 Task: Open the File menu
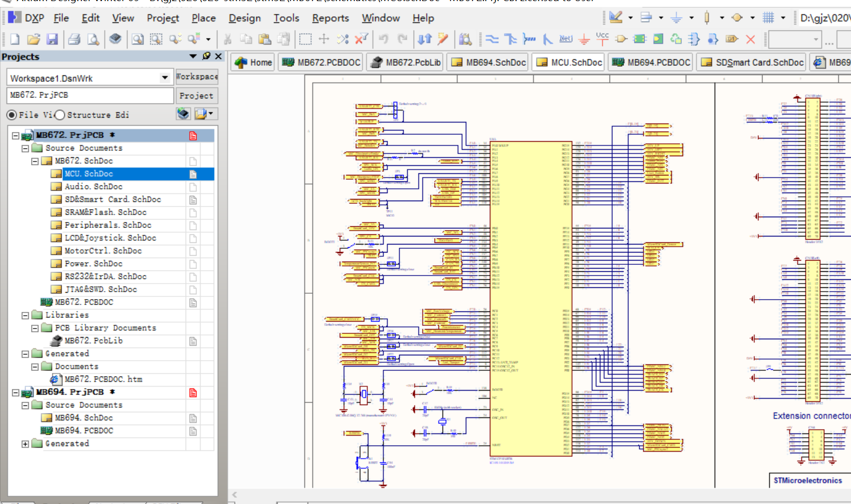pos(61,18)
